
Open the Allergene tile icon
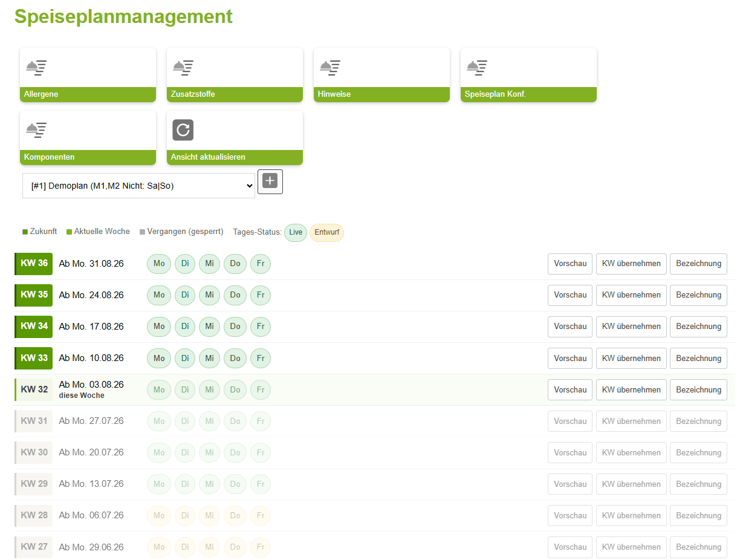tap(36, 67)
